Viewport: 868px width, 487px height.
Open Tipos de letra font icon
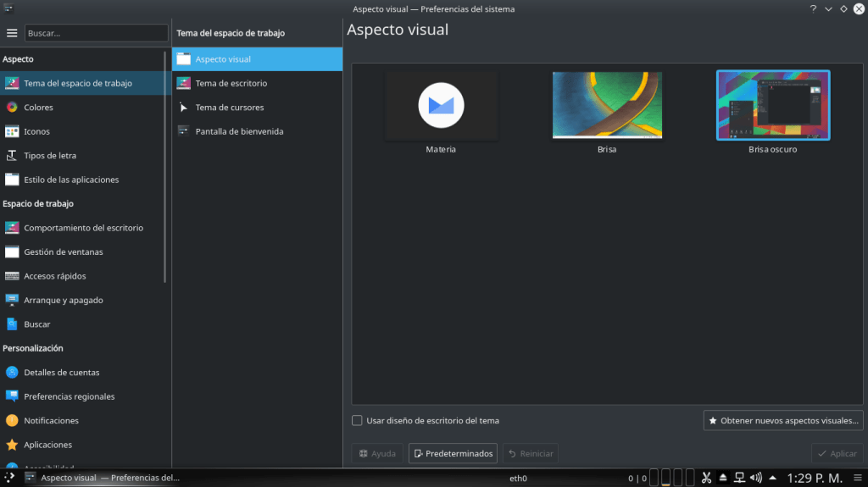point(12,156)
